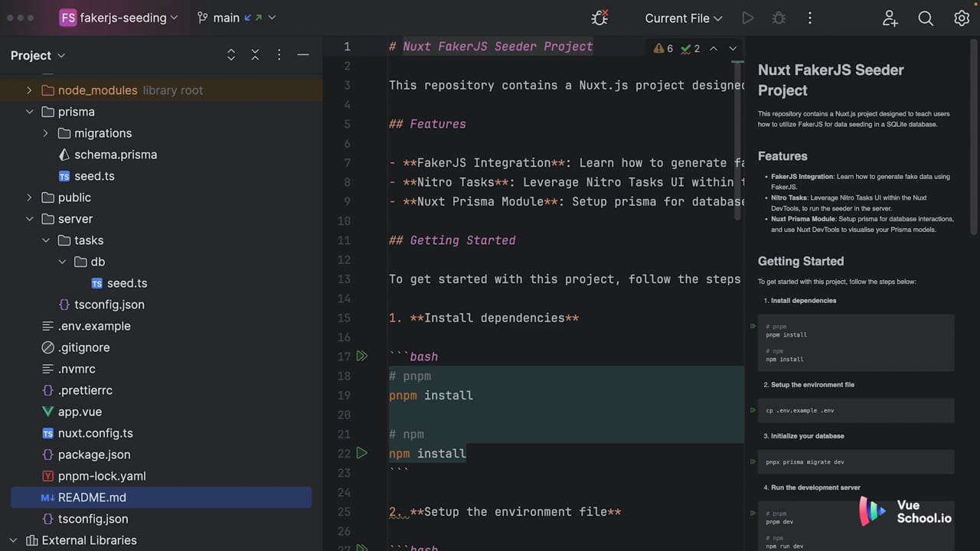The width and height of the screenshot is (980, 551).
Task: Click the warnings indicator showing 6
Action: (x=663, y=48)
